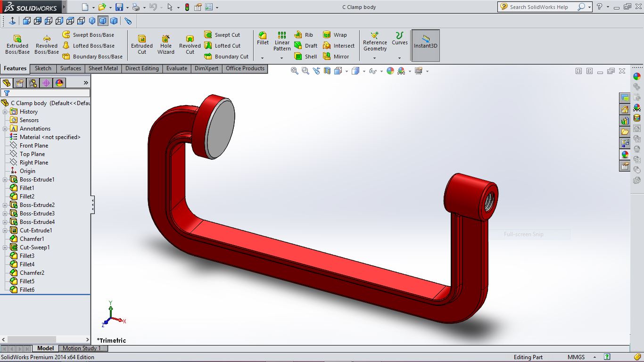
Task: Open the DisplayManager tab icon
Action: click(59, 83)
